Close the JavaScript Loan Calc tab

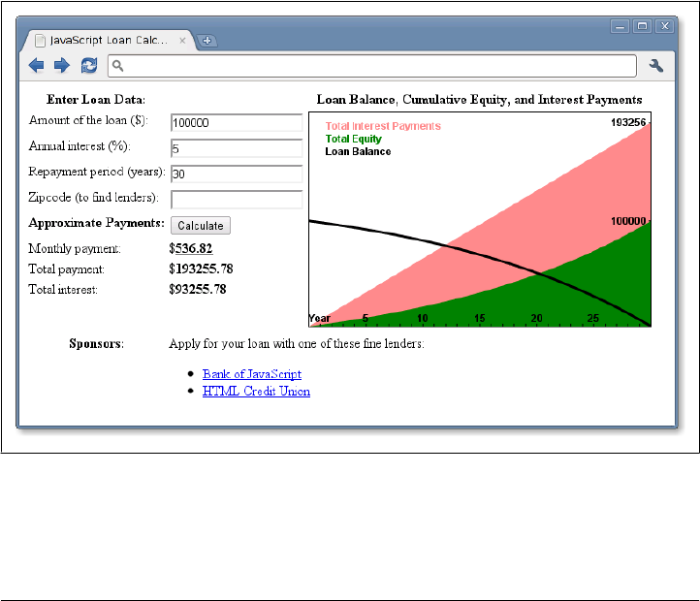(182, 41)
